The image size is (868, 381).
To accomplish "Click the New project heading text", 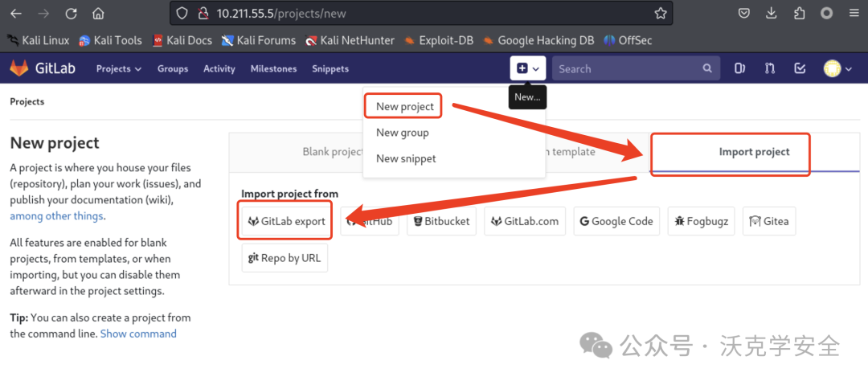I will 55,143.
